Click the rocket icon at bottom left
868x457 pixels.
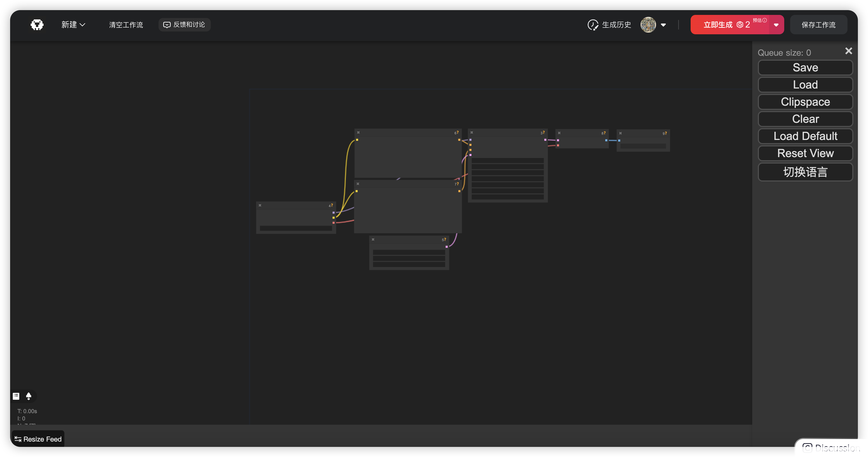29,396
